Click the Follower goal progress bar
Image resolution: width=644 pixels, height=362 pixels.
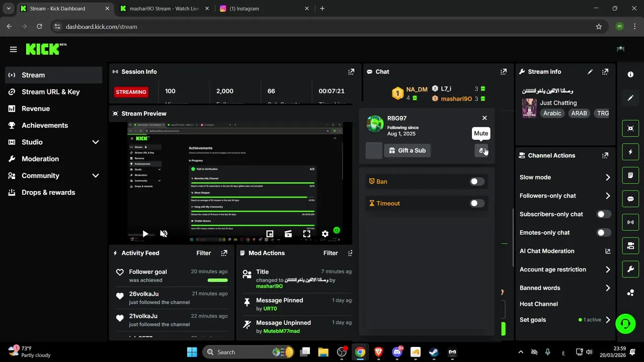point(217,280)
